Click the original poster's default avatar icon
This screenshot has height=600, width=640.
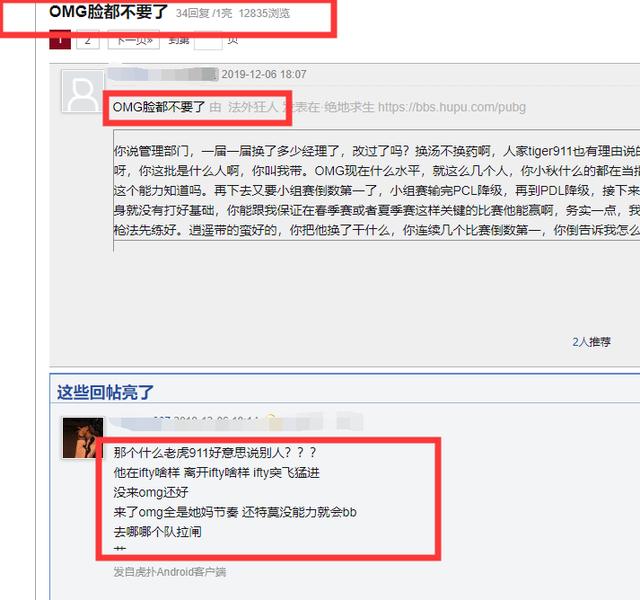(x=82, y=91)
